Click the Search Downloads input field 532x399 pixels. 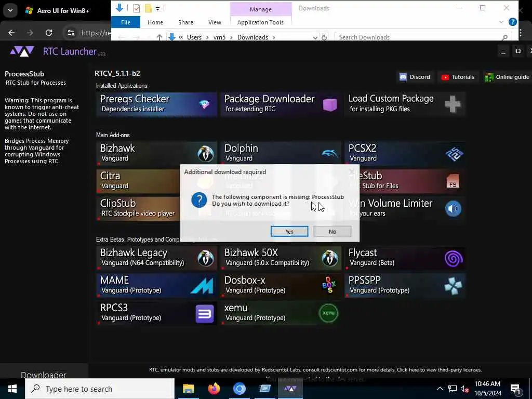tap(422, 37)
